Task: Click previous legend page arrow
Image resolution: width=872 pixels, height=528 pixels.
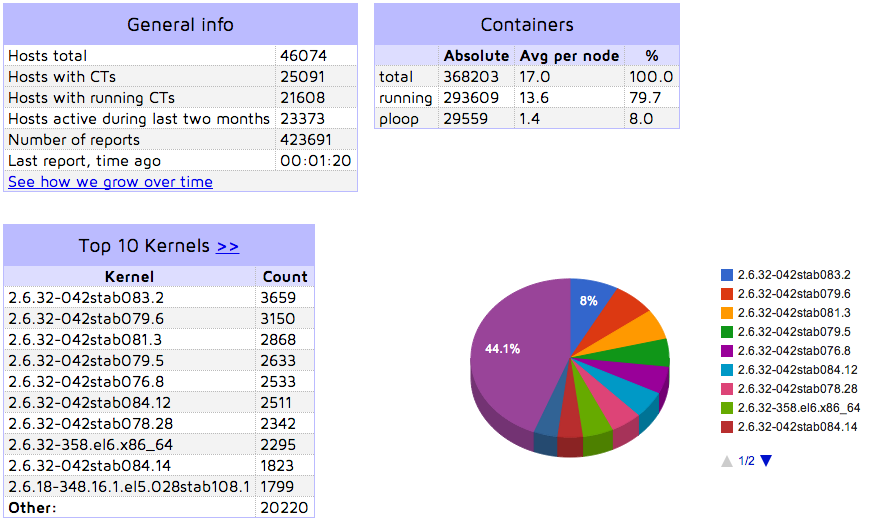Action: tap(727, 461)
